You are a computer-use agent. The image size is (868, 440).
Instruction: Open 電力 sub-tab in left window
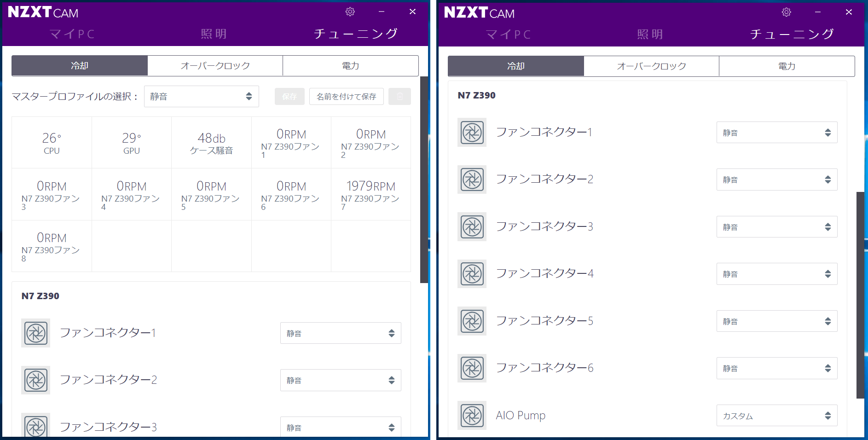pyautogui.click(x=351, y=66)
